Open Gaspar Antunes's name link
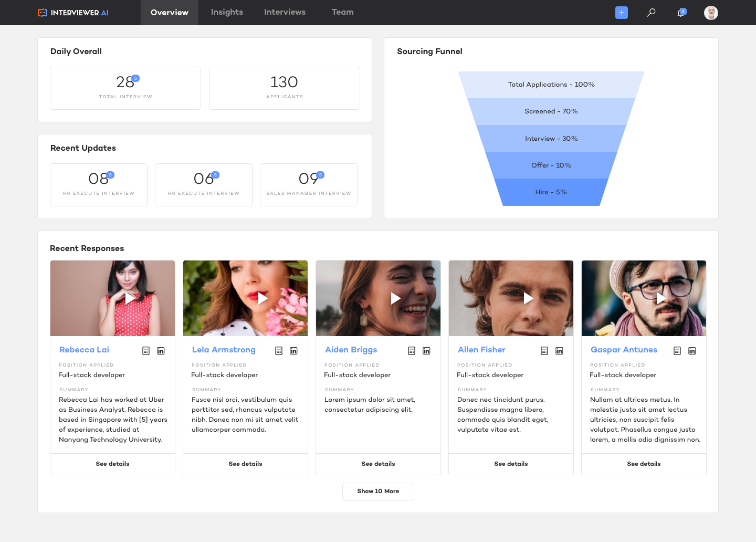 [624, 350]
